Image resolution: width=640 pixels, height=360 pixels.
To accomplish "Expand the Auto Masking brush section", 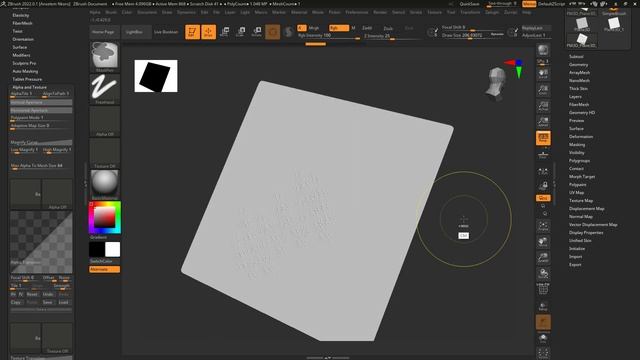I will tap(25, 71).
